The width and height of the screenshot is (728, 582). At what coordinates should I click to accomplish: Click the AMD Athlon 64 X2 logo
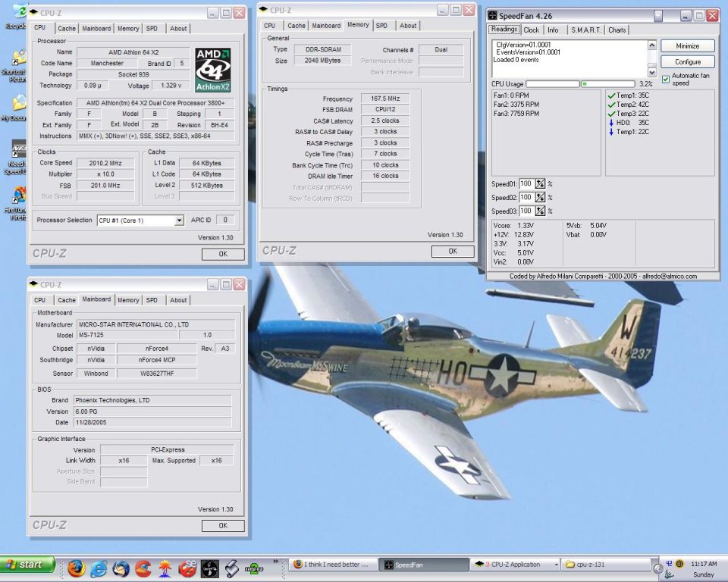tap(212, 70)
